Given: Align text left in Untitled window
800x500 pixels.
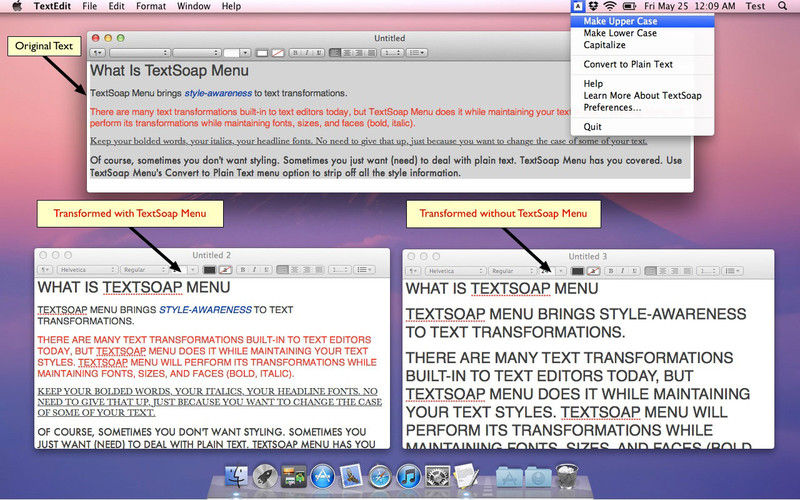Looking at the screenshot, I should pos(335,53).
